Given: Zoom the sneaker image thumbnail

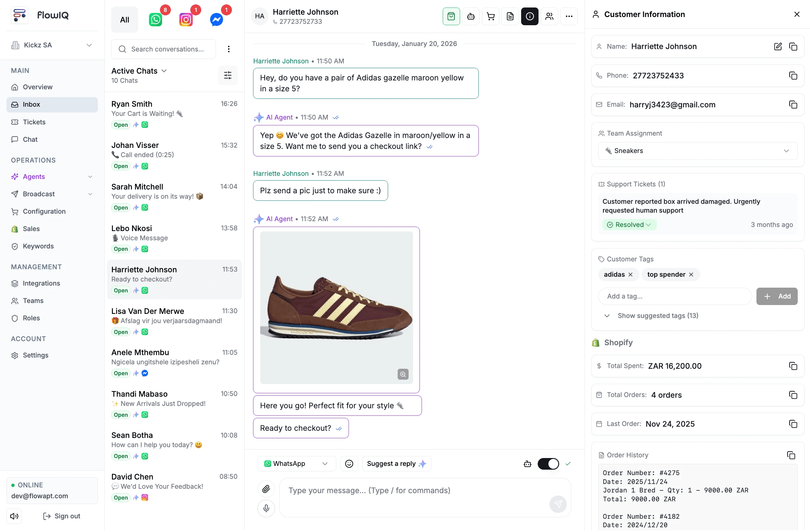Looking at the screenshot, I should (x=403, y=374).
